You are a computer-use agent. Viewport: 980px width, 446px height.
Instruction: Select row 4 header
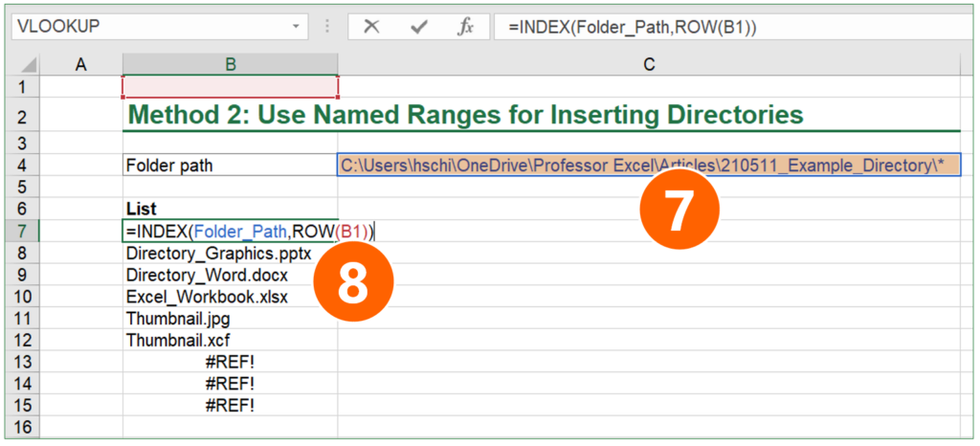(22, 166)
